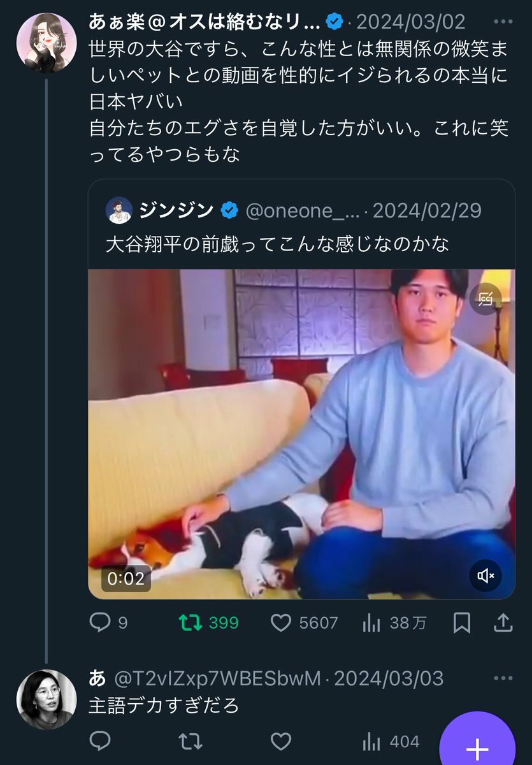Reply to the 主語デカすぎだろ tweet
Screen dimensions: 532x765
[x=100, y=741]
